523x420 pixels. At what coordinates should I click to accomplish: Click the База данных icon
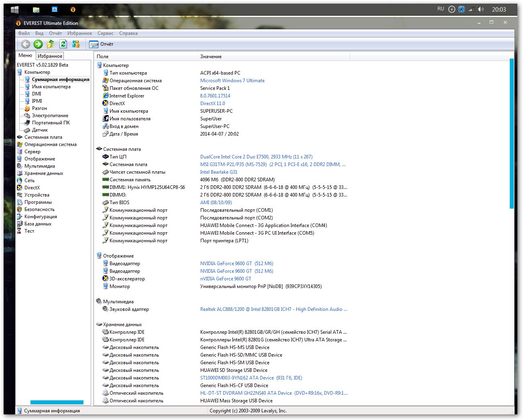[19, 224]
